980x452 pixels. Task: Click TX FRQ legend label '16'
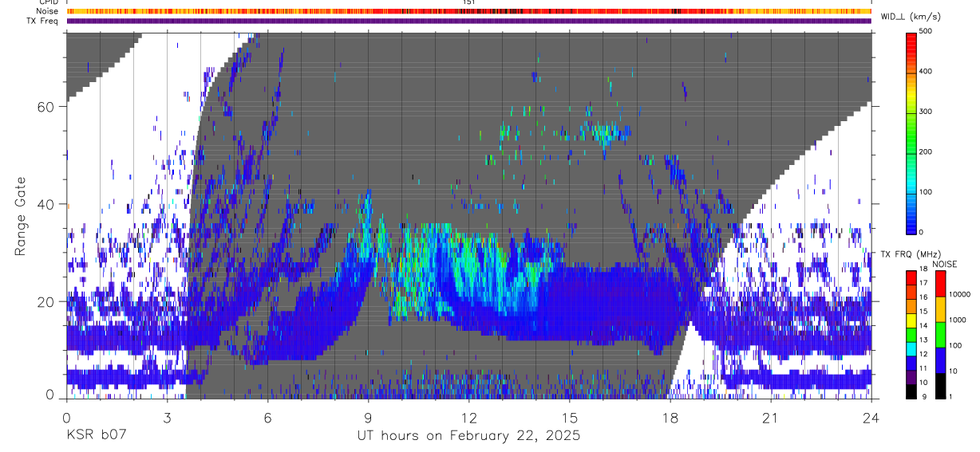923,297
